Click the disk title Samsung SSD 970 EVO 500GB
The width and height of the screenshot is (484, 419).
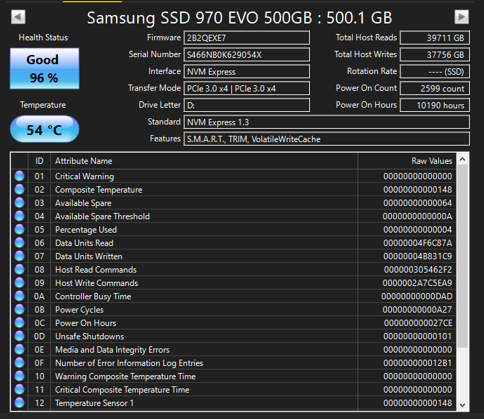pos(199,18)
